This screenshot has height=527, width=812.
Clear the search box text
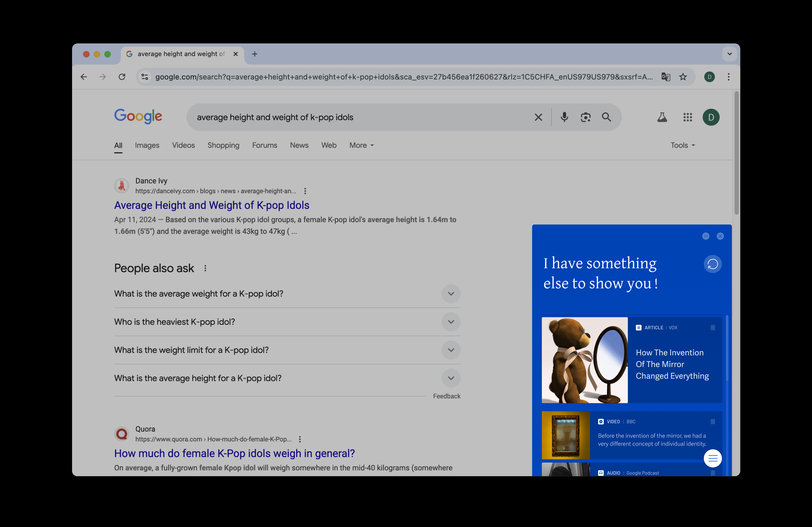(x=538, y=117)
